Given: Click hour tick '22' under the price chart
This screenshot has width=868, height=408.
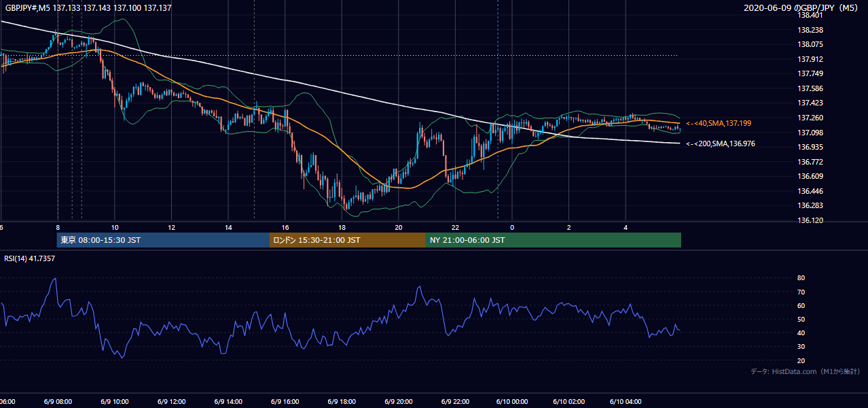Looking at the screenshot, I should coord(455,227).
